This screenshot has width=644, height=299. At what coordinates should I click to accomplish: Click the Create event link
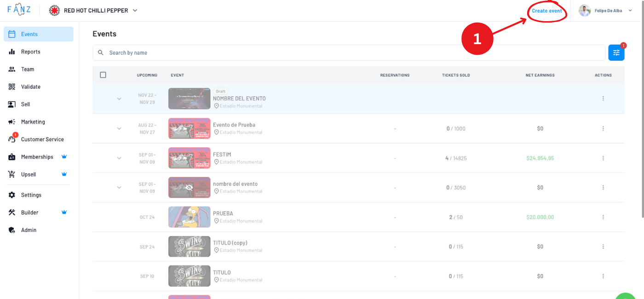[546, 11]
